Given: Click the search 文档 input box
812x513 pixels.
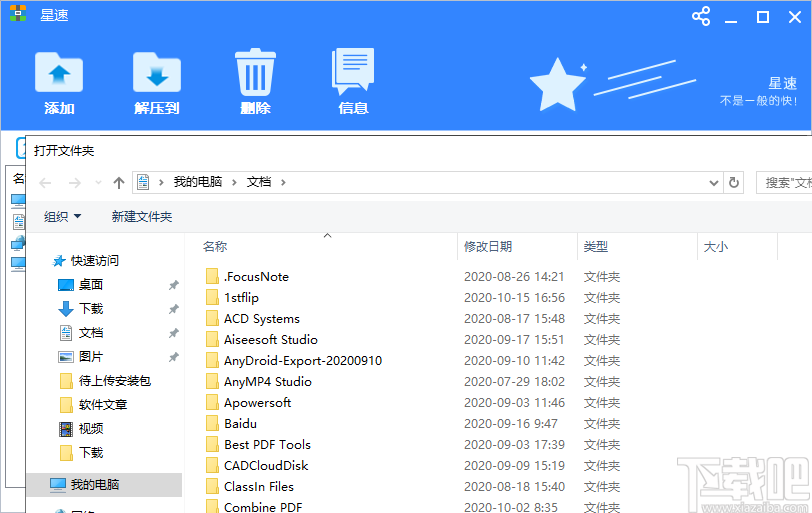Looking at the screenshot, I should pyautogui.click(x=784, y=183).
